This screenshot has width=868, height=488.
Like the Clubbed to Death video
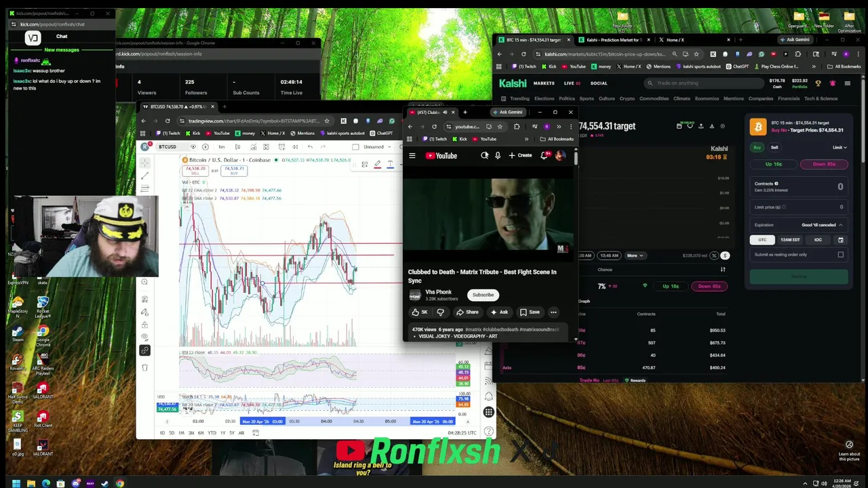pos(419,312)
